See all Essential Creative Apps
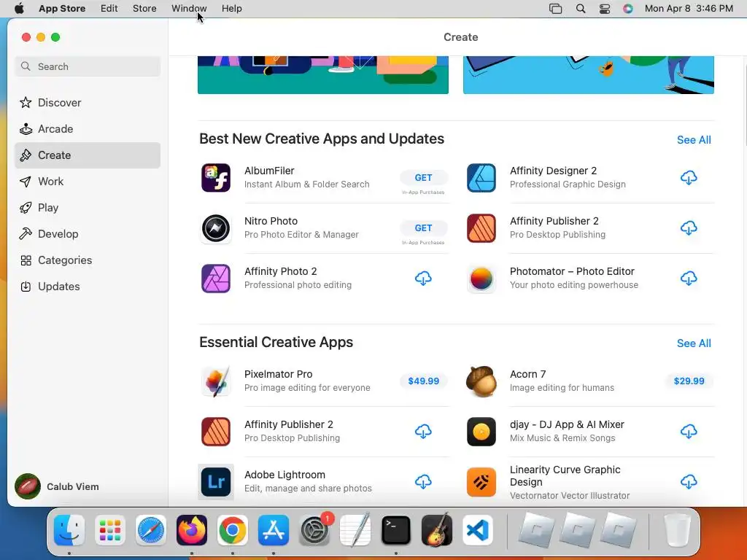Screen dimensions: 747x560 694,343
